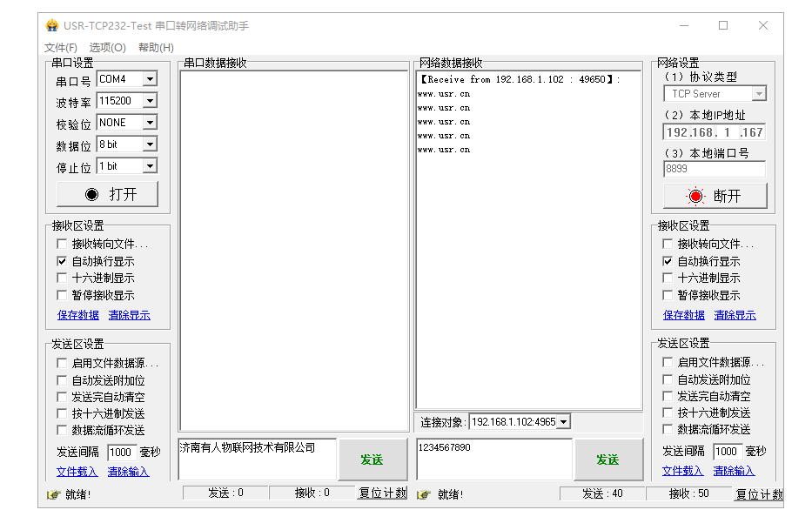Click the network status bar hand icon
812x530 pixels.
(x=424, y=494)
